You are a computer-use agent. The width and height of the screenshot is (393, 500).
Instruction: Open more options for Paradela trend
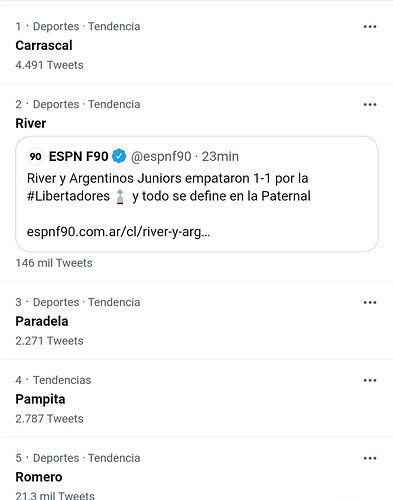pyautogui.click(x=370, y=303)
